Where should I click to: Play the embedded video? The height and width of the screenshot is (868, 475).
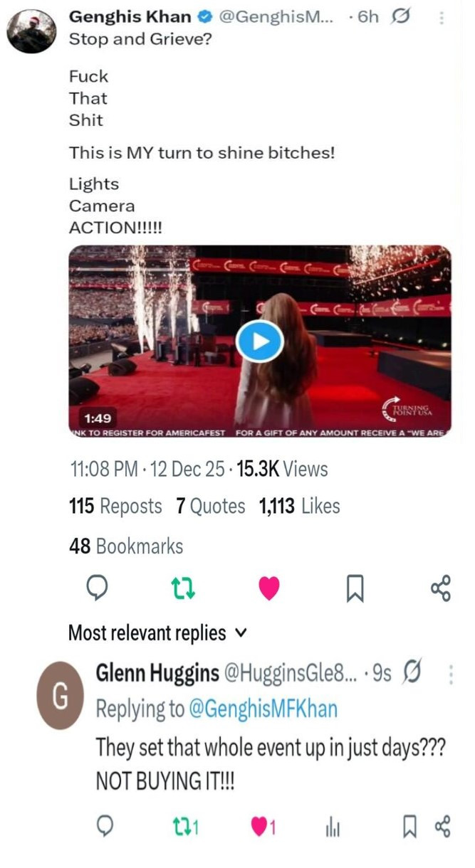pos(259,342)
